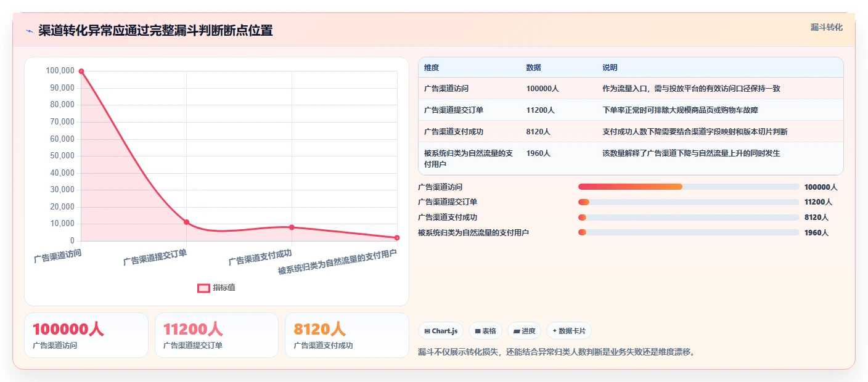Viewport: 868px width, 382px height.
Task: Click description 支付成功人数下降需要结合渠道字段映射和版本切片判断
Action: click(695, 132)
